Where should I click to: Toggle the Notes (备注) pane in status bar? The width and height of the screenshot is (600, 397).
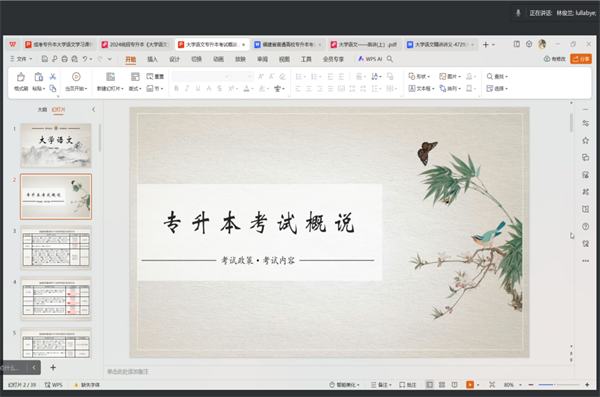pos(381,385)
